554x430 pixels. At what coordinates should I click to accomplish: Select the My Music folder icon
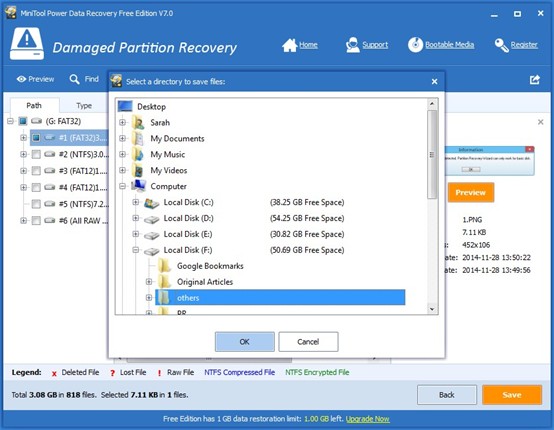[138, 154]
